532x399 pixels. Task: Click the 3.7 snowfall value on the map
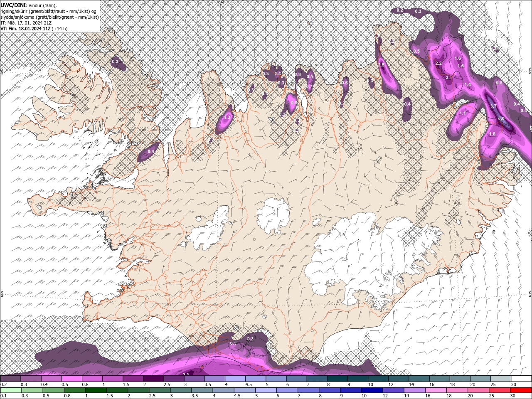(493, 106)
